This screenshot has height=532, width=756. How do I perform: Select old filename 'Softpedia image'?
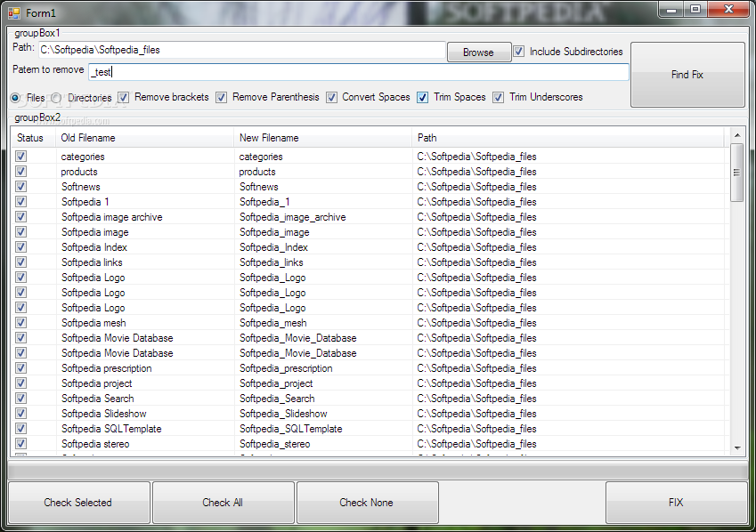(95, 232)
